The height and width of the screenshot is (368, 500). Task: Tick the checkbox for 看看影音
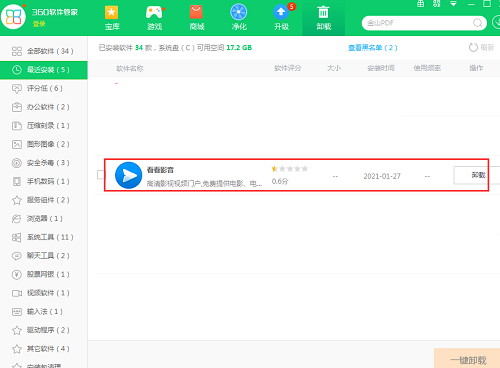tap(101, 175)
